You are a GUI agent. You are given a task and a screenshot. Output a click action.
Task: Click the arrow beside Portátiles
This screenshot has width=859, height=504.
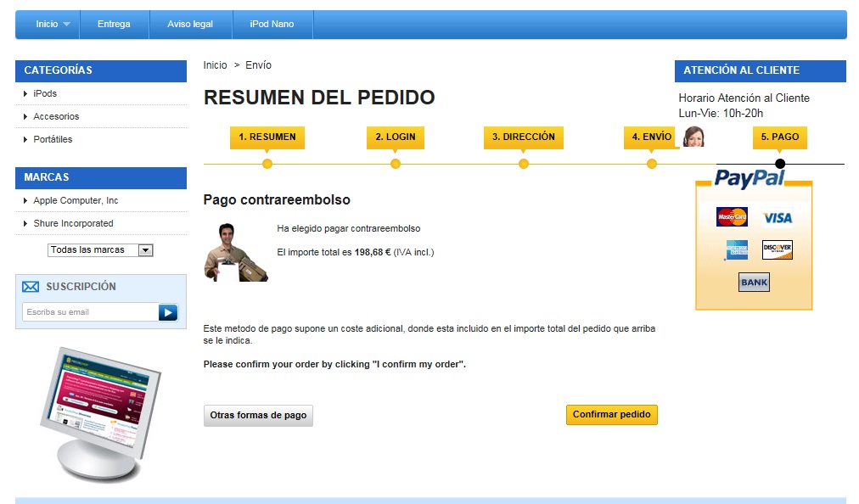pos(25,140)
